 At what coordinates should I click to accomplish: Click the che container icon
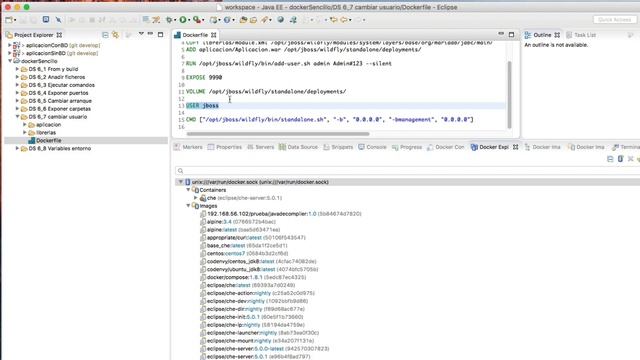(203, 198)
